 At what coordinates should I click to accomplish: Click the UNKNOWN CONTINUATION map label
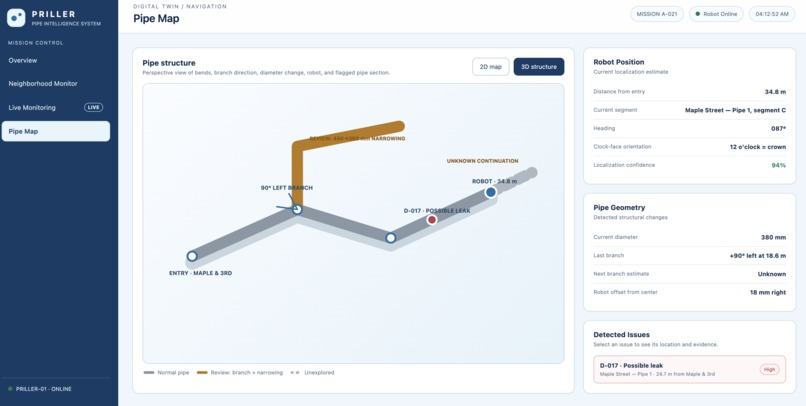(482, 161)
